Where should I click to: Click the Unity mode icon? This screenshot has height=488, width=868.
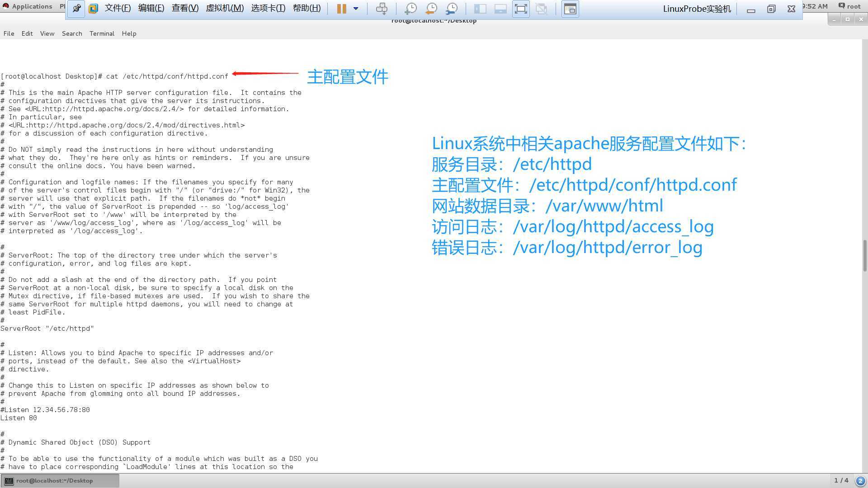(x=541, y=9)
